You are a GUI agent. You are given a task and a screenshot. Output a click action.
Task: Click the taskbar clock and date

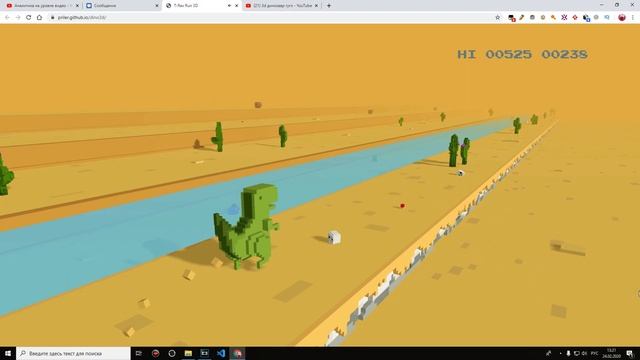(x=611, y=353)
